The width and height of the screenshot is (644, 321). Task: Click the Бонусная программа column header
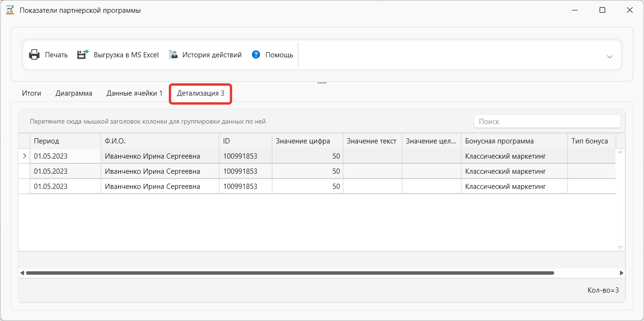click(514, 141)
